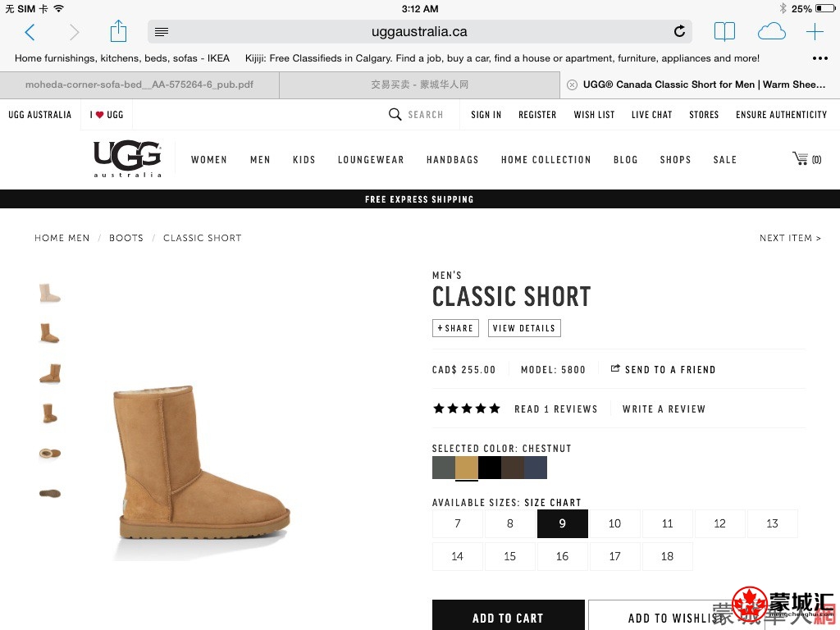Screen dimensions: 840x630
Task: Choose size 8 option
Action: tap(509, 523)
